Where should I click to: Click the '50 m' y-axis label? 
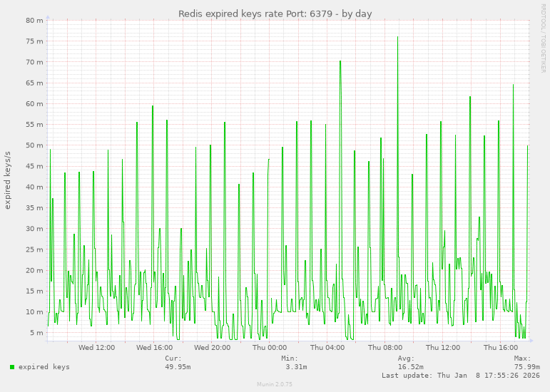click(34, 145)
